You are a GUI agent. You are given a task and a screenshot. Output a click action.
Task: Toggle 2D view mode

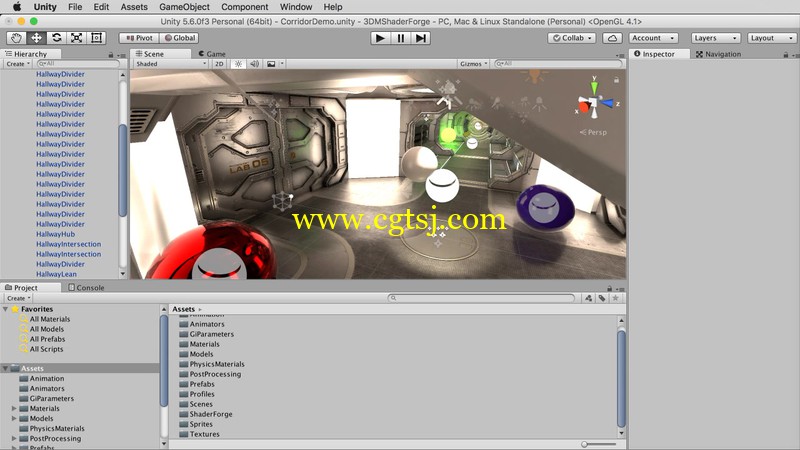pos(219,64)
